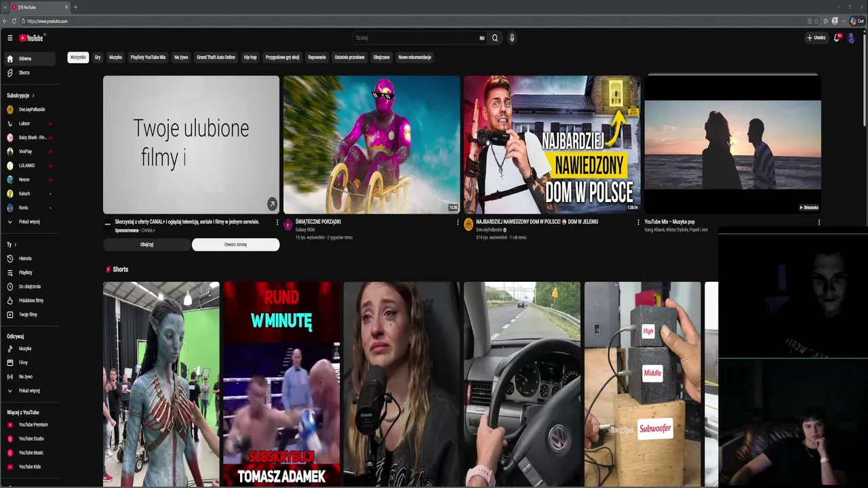Open the Nexter subscription channel
This screenshot has width=868, height=488.
tap(30, 180)
